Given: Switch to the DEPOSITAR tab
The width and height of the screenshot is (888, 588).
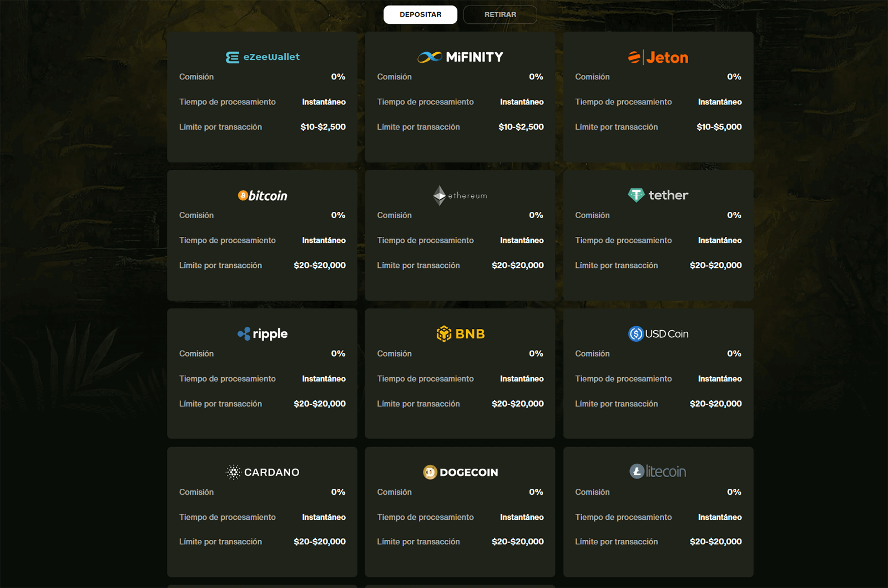Looking at the screenshot, I should (420, 14).
